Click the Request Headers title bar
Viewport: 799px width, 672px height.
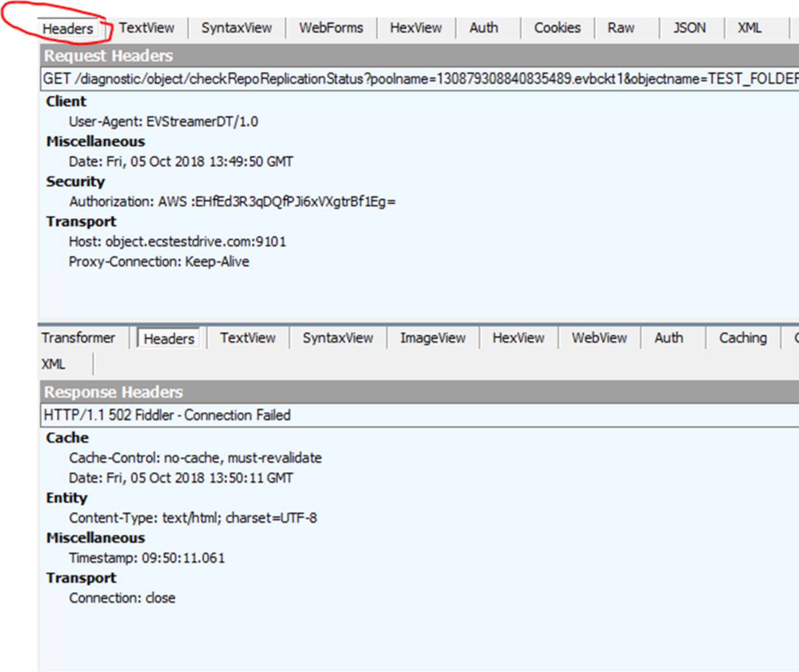[420, 56]
